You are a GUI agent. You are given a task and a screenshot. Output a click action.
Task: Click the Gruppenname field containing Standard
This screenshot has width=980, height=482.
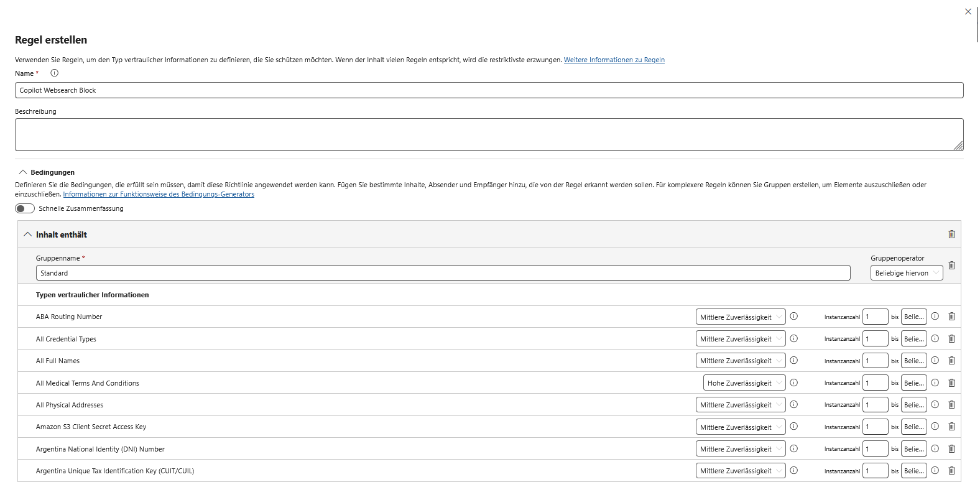[443, 273]
